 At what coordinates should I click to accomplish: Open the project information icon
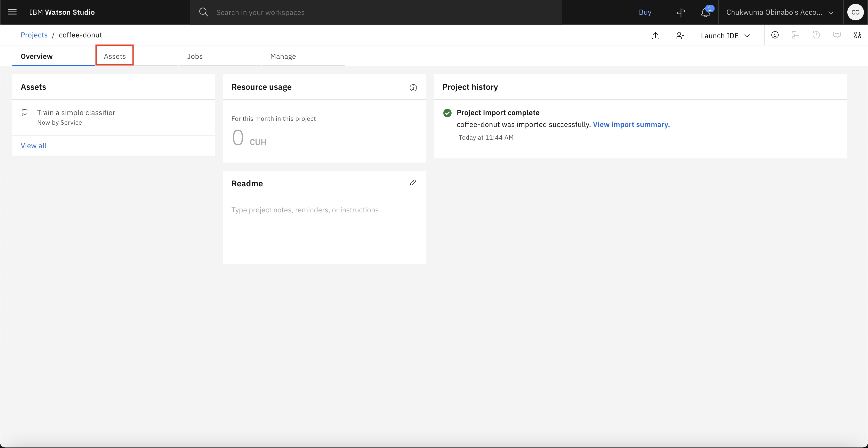775,35
